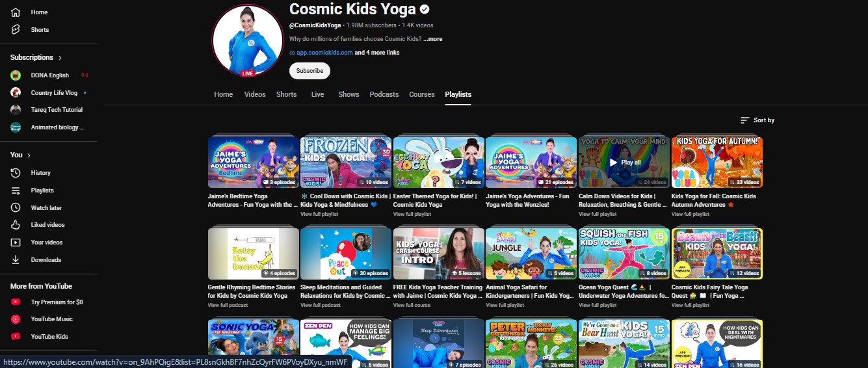Click Try Premium YouTube icon
868x368 pixels.
pyautogui.click(x=16, y=302)
